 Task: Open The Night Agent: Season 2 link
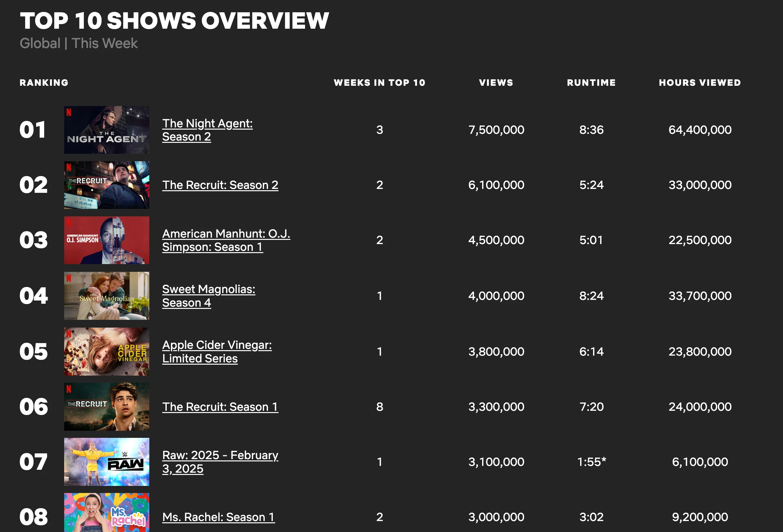(207, 130)
